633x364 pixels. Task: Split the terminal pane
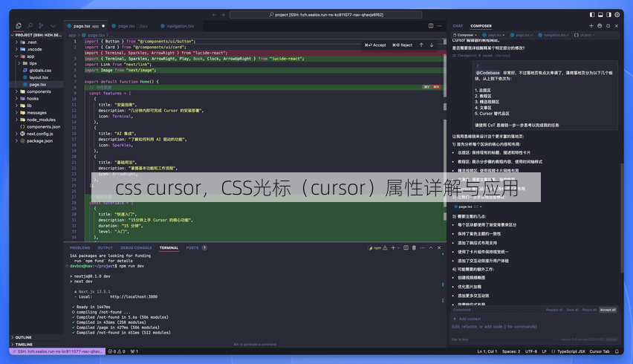click(406, 248)
